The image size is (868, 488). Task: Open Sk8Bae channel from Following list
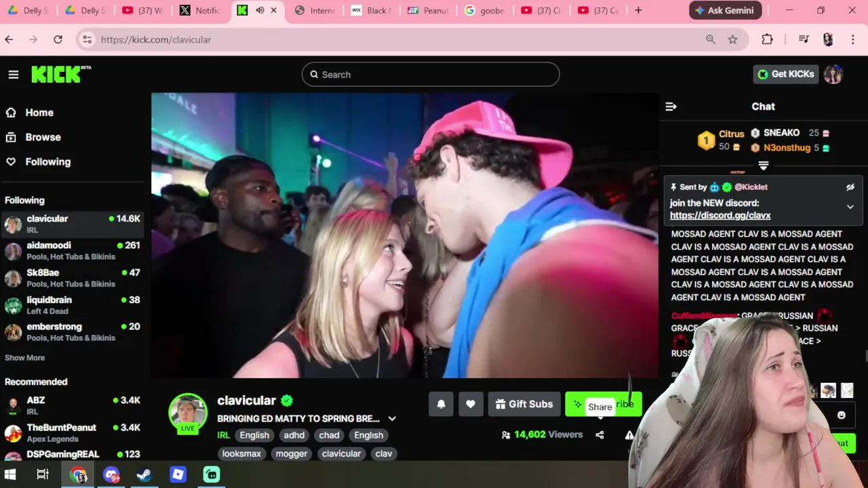click(72, 278)
